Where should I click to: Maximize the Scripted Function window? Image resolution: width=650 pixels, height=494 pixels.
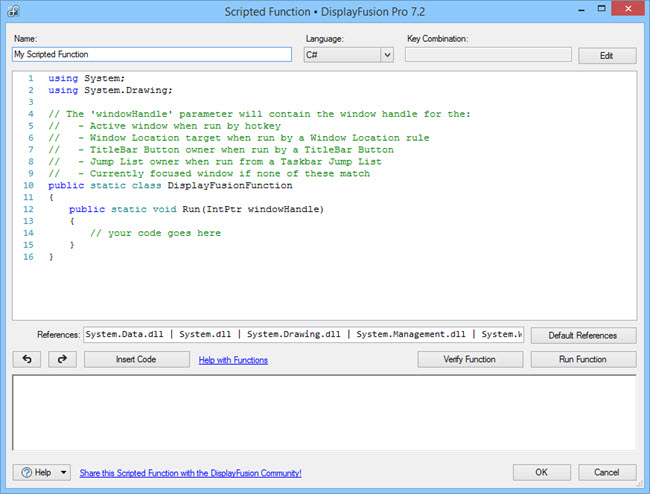[601, 9]
